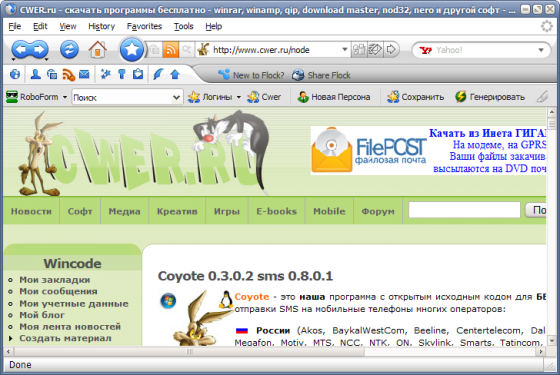
Task: Click the orange RSS feed icon
Action: tap(170, 50)
